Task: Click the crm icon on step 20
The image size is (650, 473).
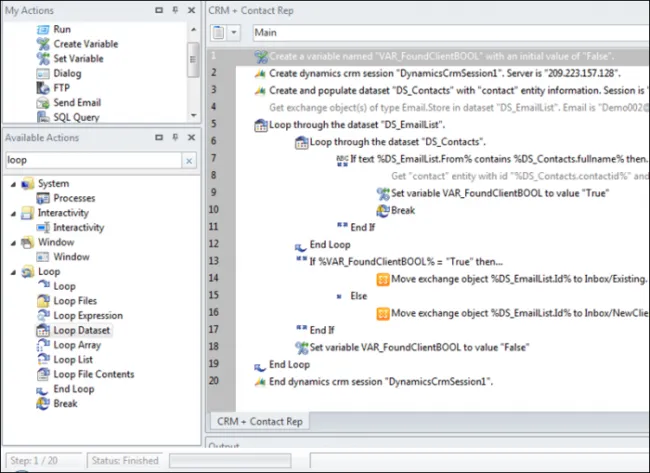Action: click(x=260, y=382)
